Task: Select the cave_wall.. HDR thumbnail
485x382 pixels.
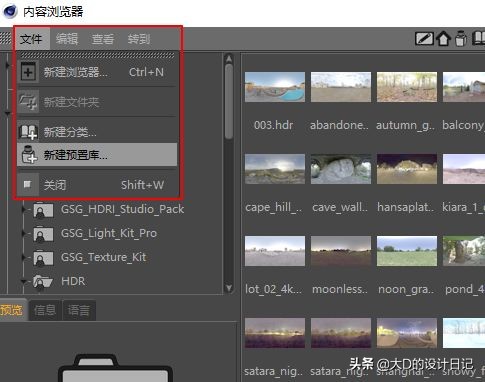Action: click(341, 169)
